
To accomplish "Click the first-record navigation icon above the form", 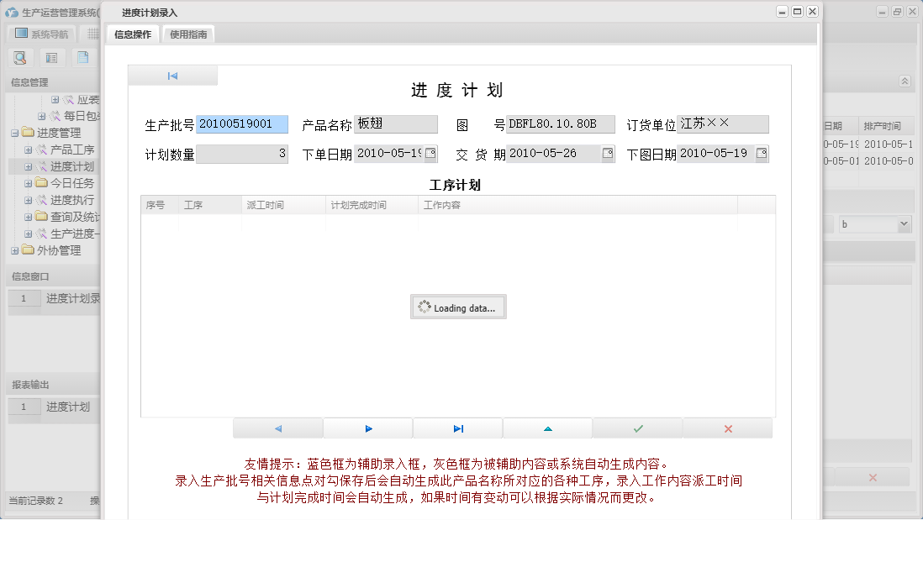I will click(x=171, y=75).
